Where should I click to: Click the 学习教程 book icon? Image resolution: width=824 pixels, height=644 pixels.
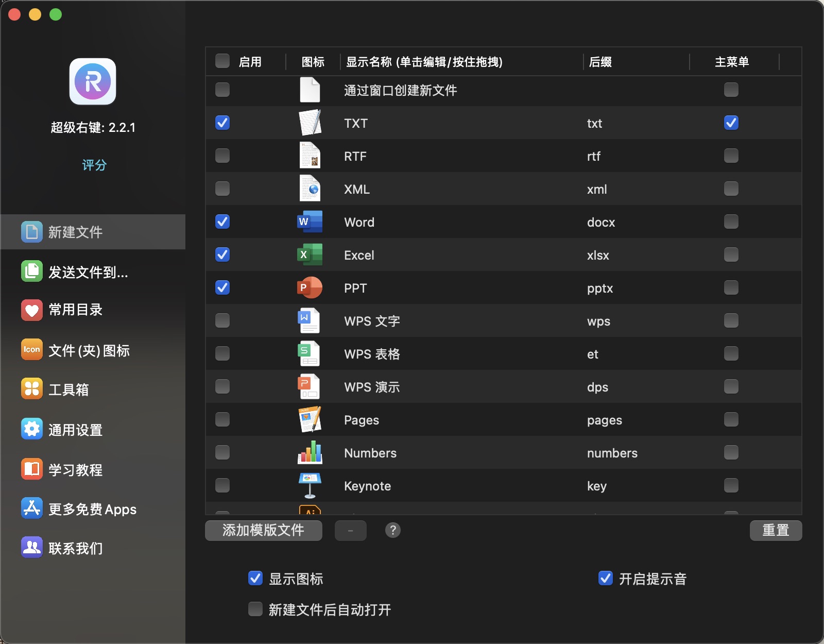point(31,469)
